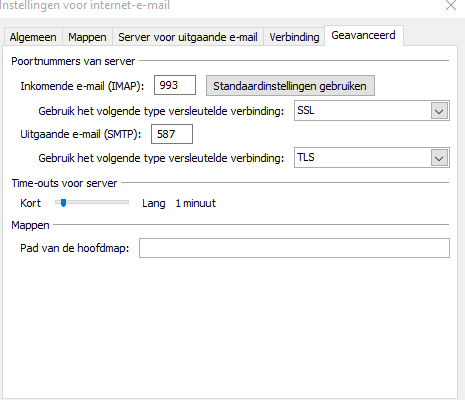Click the Pad van de hoofdmap label
The image size is (465, 400).
coord(75,248)
